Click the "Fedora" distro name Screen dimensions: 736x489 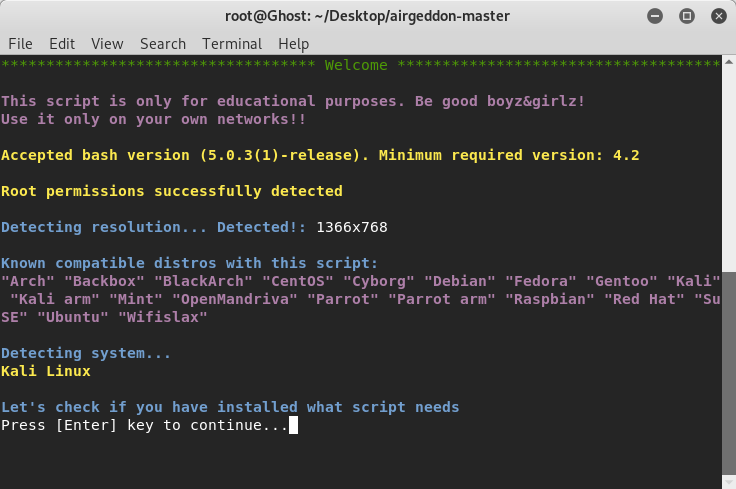pyautogui.click(x=541, y=281)
